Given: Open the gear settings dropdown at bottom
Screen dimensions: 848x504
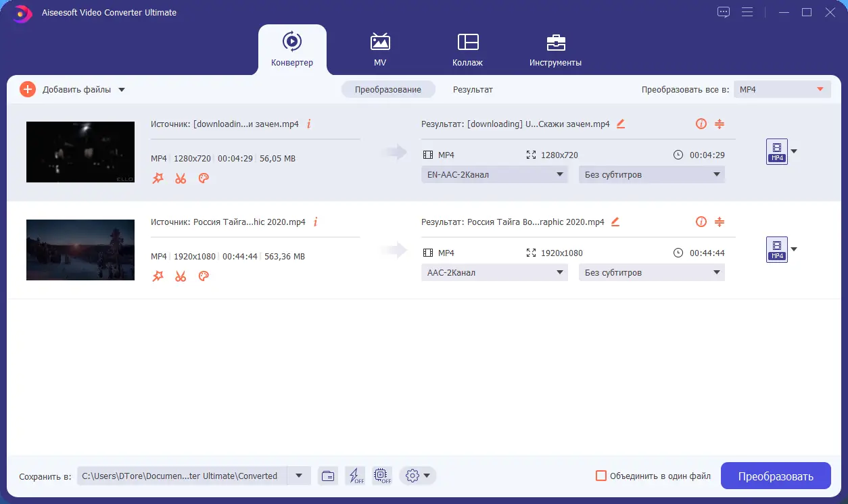Looking at the screenshot, I should coord(417,476).
